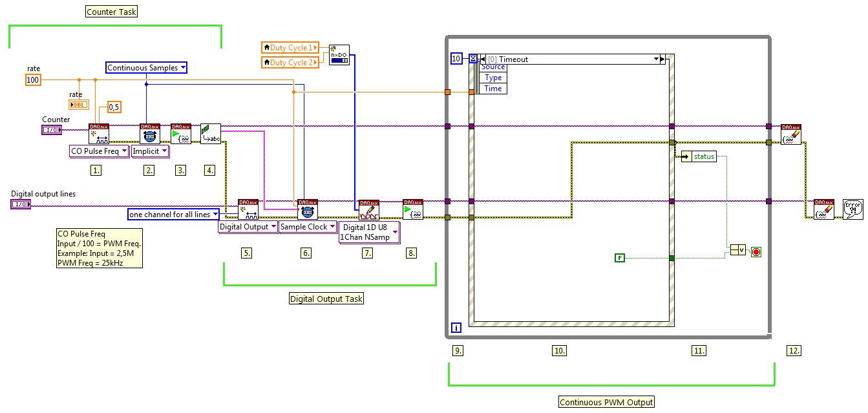Select the Type event data item
868x413 pixels.
pos(493,78)
